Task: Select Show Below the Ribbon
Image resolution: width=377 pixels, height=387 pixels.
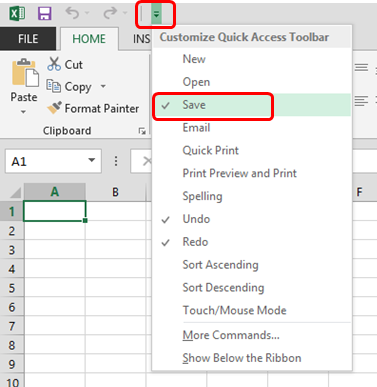Action: (252, 358)
